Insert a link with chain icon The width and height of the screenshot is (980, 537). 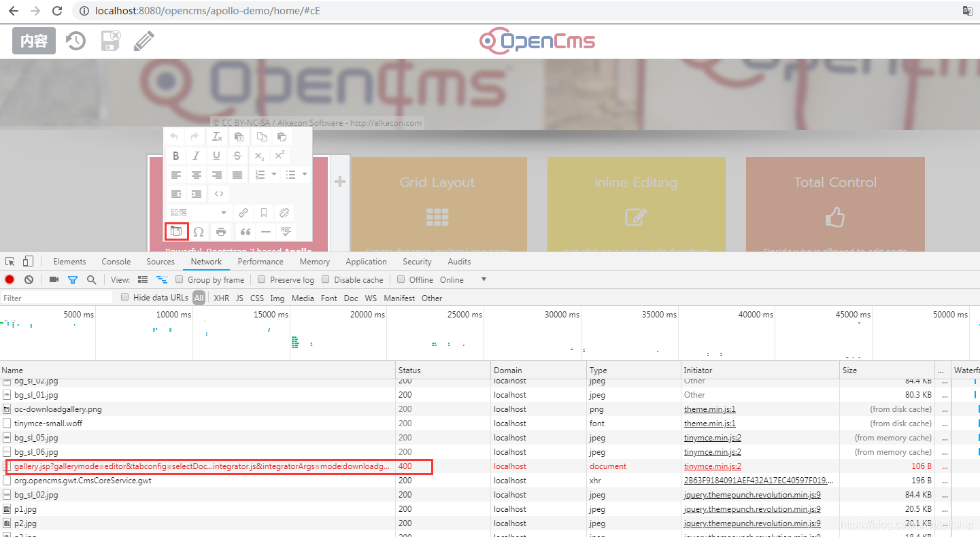point(243,213)
